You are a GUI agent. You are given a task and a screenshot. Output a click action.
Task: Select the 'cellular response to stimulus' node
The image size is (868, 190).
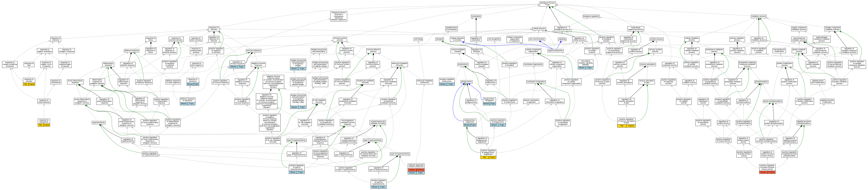457,39
